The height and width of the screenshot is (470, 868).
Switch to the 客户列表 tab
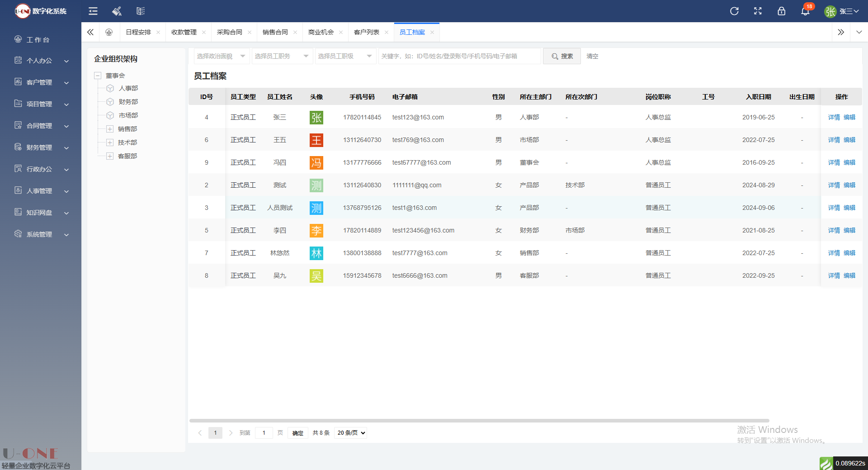pos(367,32)
